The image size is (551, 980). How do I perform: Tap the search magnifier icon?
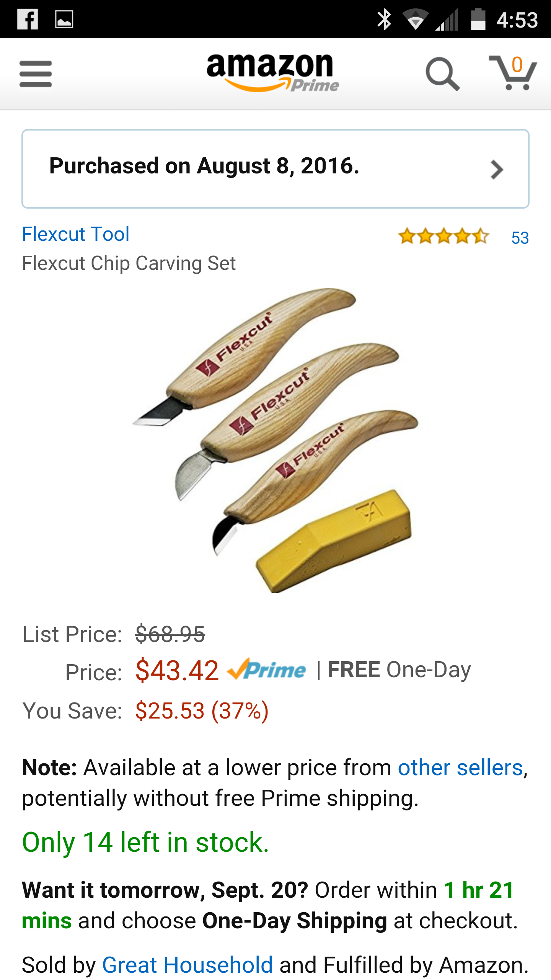[x=442, y=74]
